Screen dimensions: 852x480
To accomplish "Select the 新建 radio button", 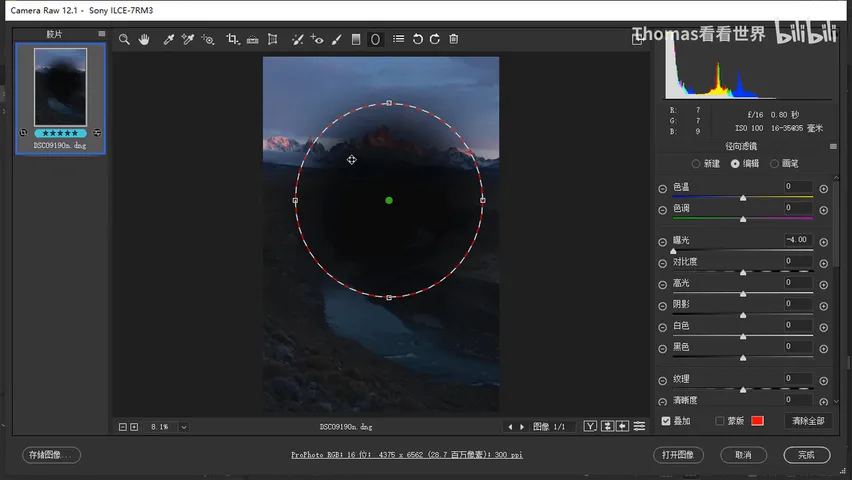I will (696, 164).
